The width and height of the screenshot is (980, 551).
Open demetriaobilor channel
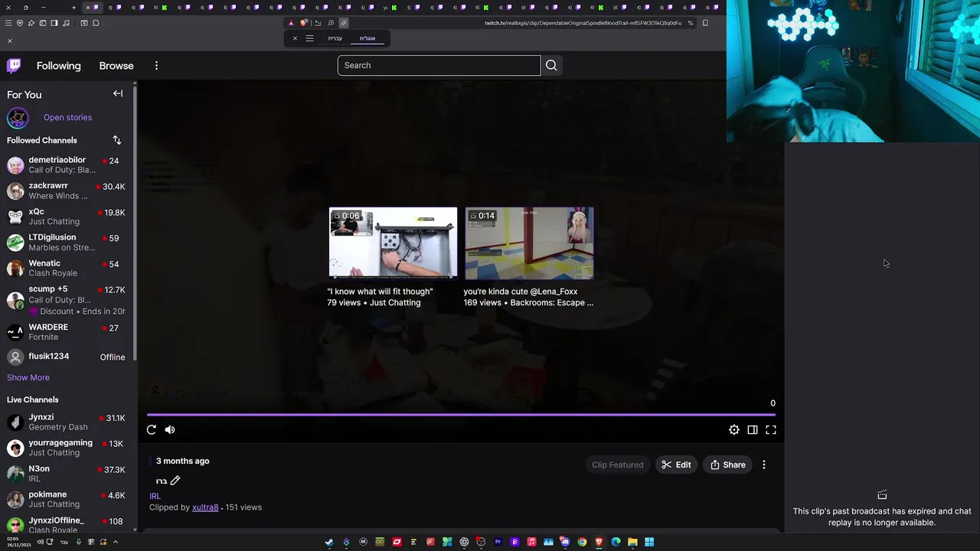(67, 165)
